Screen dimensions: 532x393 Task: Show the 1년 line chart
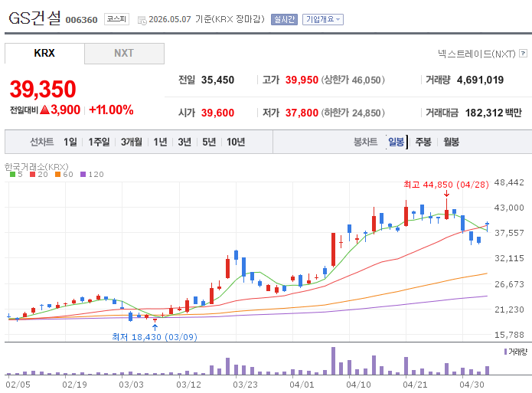pos(160,142)
